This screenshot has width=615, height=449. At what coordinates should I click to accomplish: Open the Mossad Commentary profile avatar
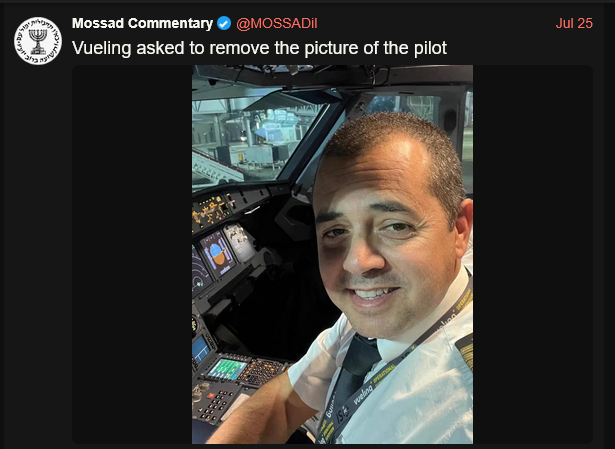click(38, 41)
